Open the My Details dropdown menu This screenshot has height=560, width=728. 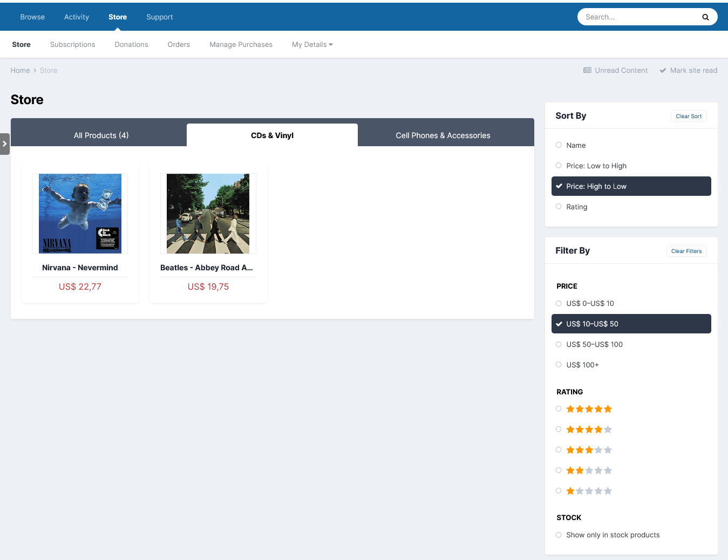(312, 45)
